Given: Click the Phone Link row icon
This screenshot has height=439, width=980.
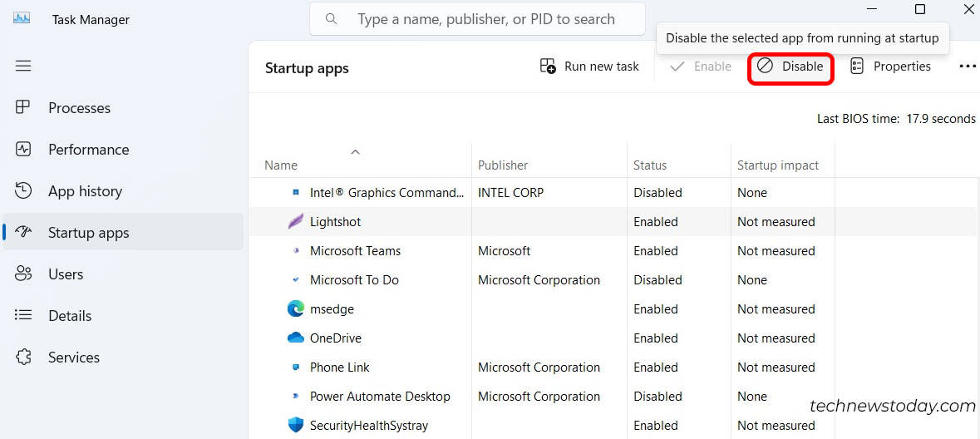Looking at the screenshot, I should click(x=296, y=367).
